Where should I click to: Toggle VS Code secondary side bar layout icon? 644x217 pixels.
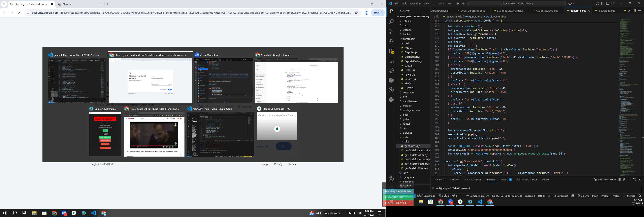pos(613,3)
